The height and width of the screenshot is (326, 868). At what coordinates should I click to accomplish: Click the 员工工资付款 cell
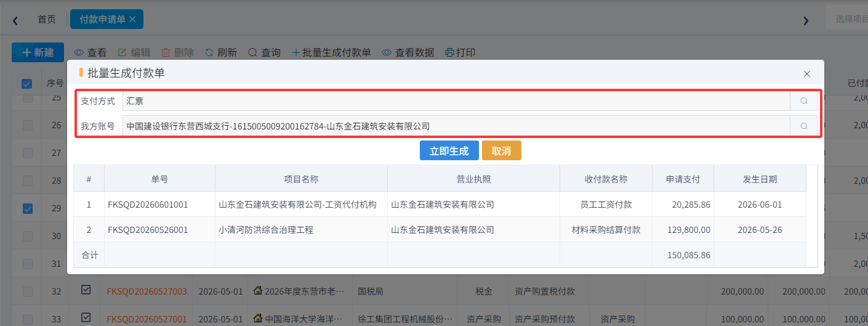pos(606,205)
